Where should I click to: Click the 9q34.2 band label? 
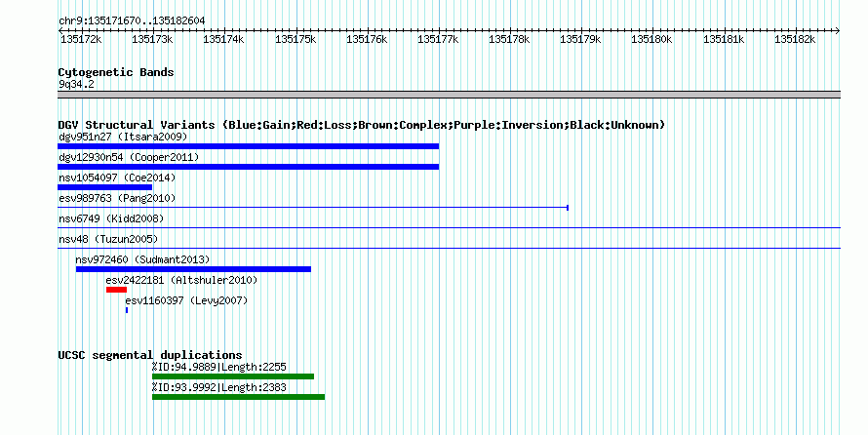(76, 84)
